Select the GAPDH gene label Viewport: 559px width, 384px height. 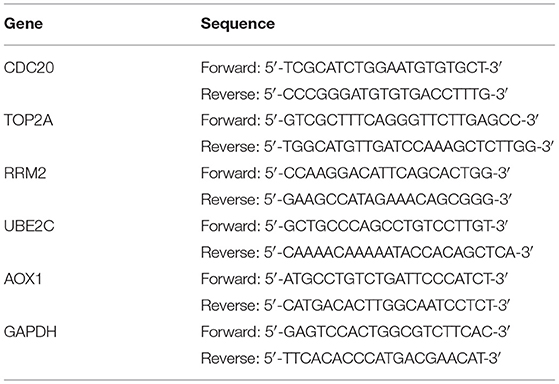(x=30, y=332)
